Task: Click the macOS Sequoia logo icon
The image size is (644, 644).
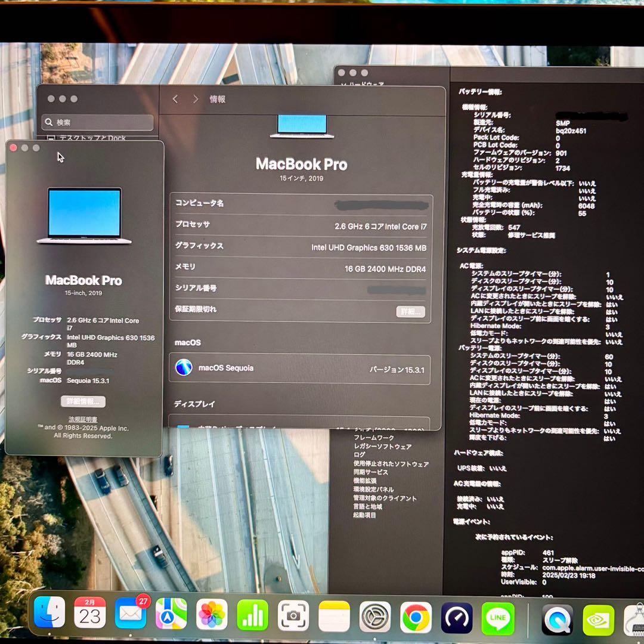Action: point(184,367)
